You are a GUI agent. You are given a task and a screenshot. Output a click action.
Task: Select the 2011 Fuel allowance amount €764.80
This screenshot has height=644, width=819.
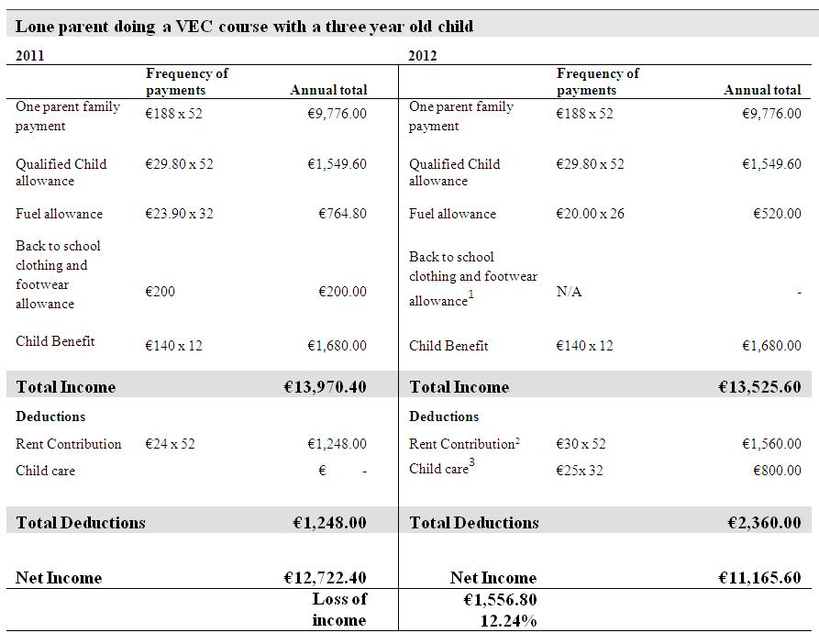[x=343, y=214]
